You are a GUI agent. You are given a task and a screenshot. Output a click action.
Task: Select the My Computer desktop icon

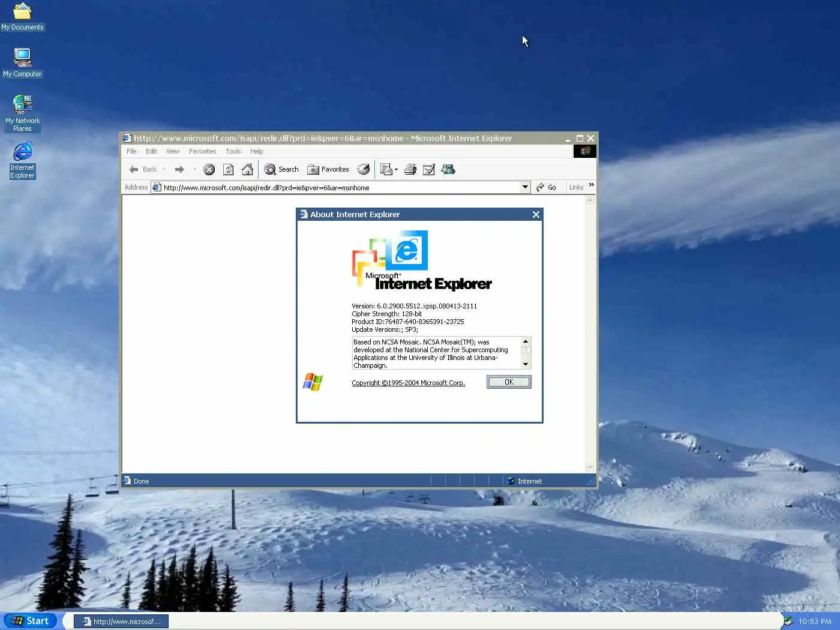coord(22,62)
